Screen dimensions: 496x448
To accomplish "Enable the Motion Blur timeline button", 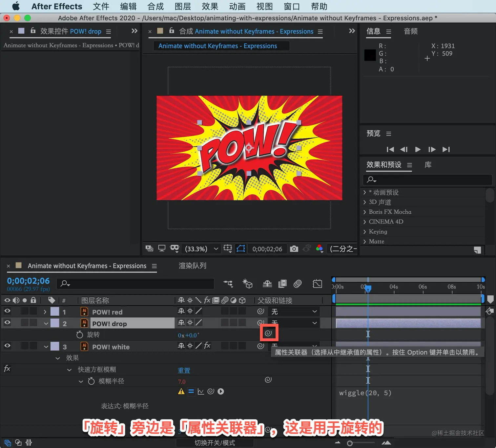I will coord(298,284).
